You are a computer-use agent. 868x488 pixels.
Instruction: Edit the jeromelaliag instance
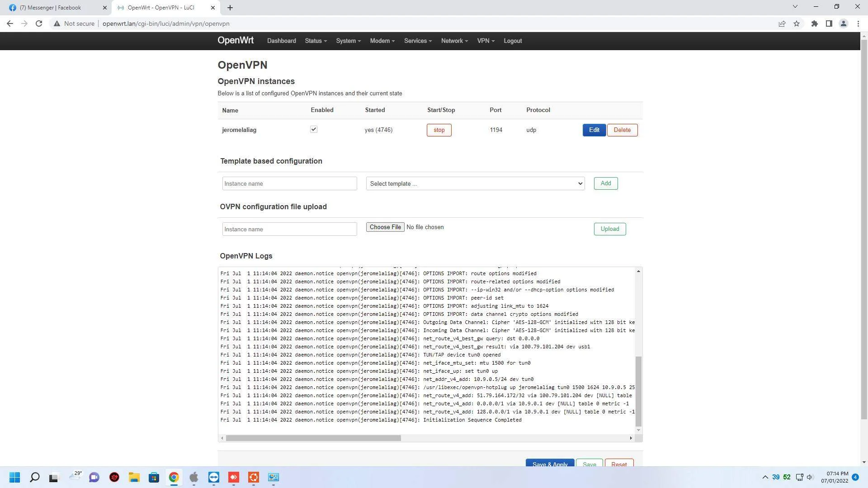tap(594, 130)
